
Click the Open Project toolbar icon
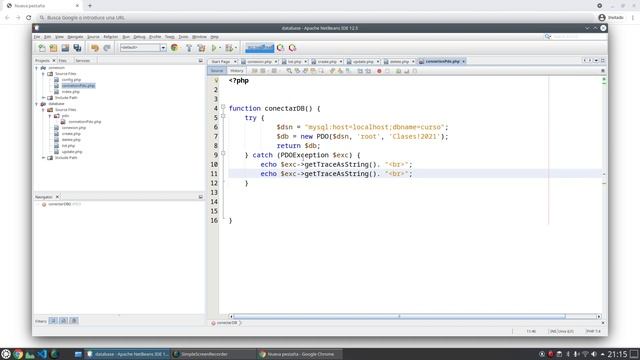(x=65, y=48)
